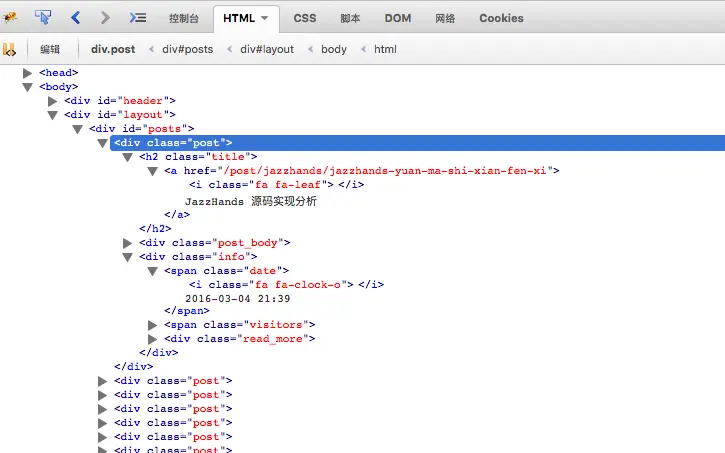Collapse the a href jazzhands node

point(152,171)
